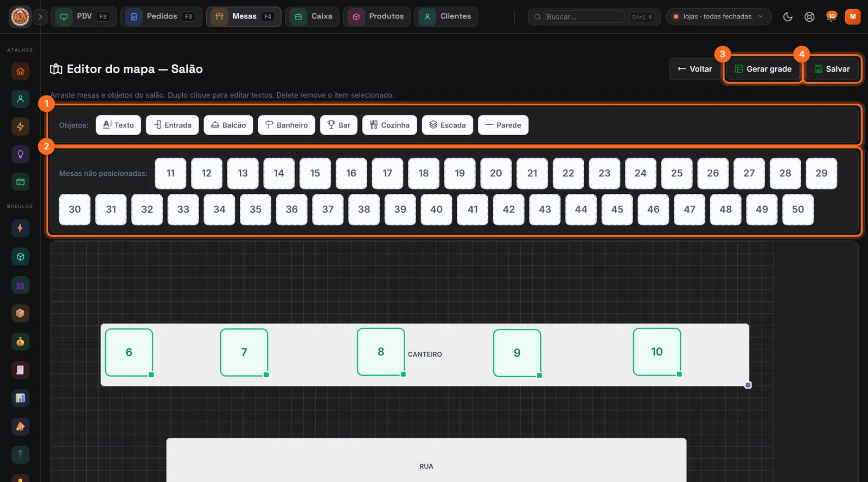Add a Bar object

pyautogui.click(x=339, y=125)
